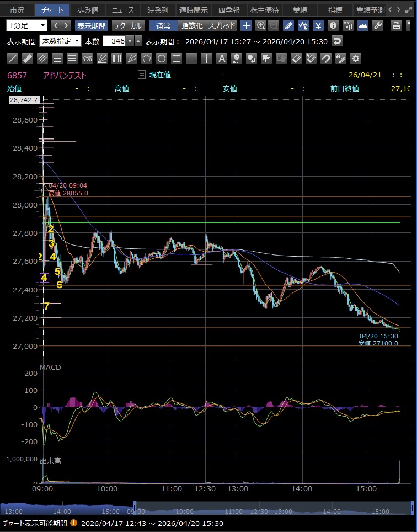Click the 本数 decrease arrow
This screenshot has height=532, width=417.
[x=130, y=41]
